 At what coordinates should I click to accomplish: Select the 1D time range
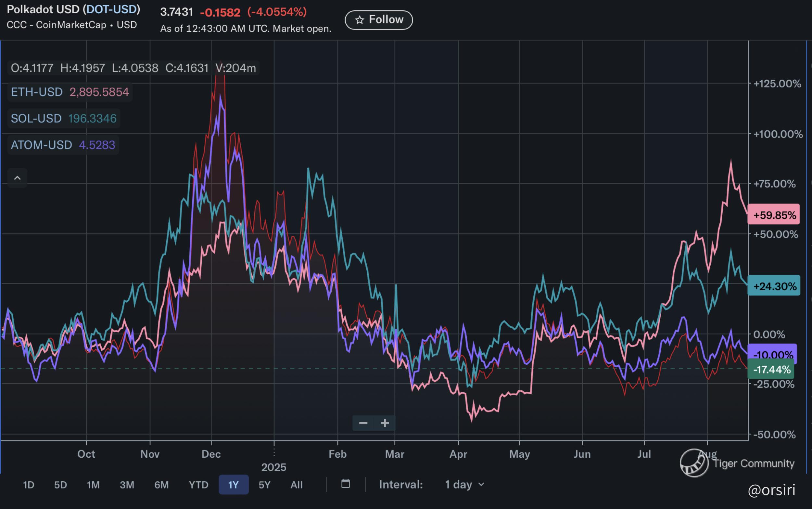[29, 485]
